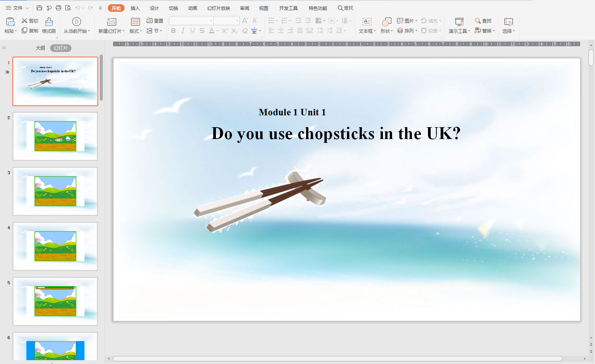Screen dimensions: 595x364
Task: Open the Transitions (切换) tab
Action: (173, 8)
